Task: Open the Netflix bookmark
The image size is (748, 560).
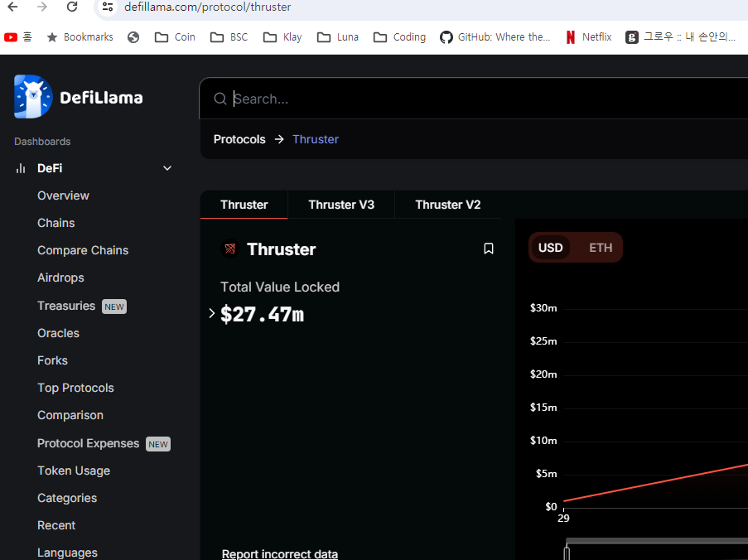Action: [589, 37]
